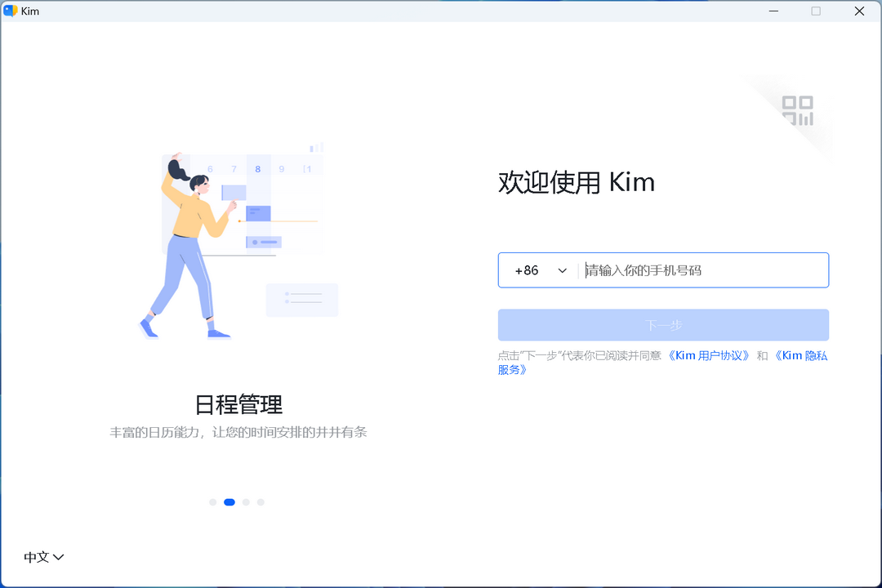The height and width of the screenshot is (588, 882).
Task: Maximize the Kim window
Action: pos(816,11)
